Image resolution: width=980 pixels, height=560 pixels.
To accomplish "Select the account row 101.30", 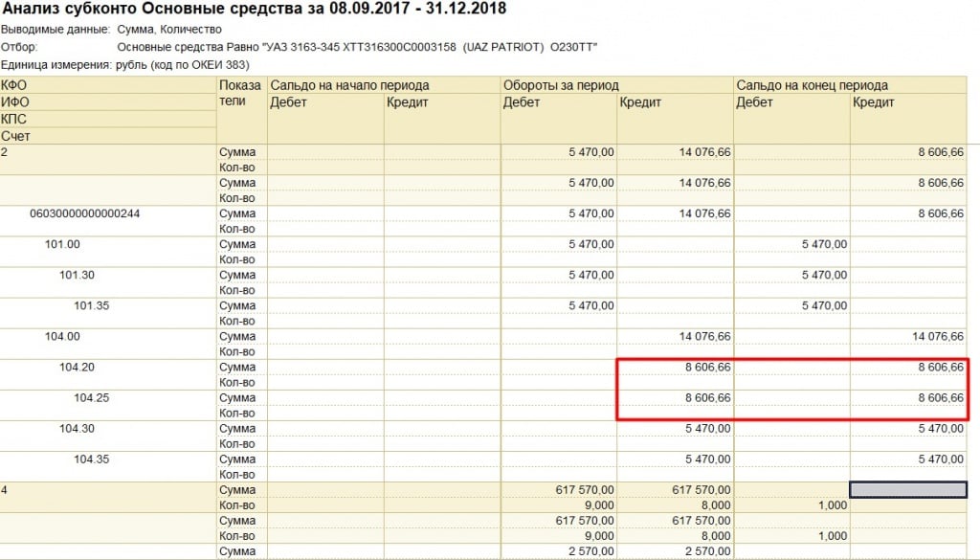I will pos(76,275).
